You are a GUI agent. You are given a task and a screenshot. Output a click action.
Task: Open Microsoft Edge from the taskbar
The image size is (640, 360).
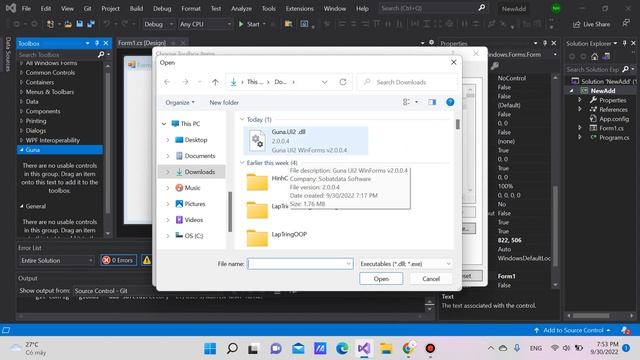(342, 348)
